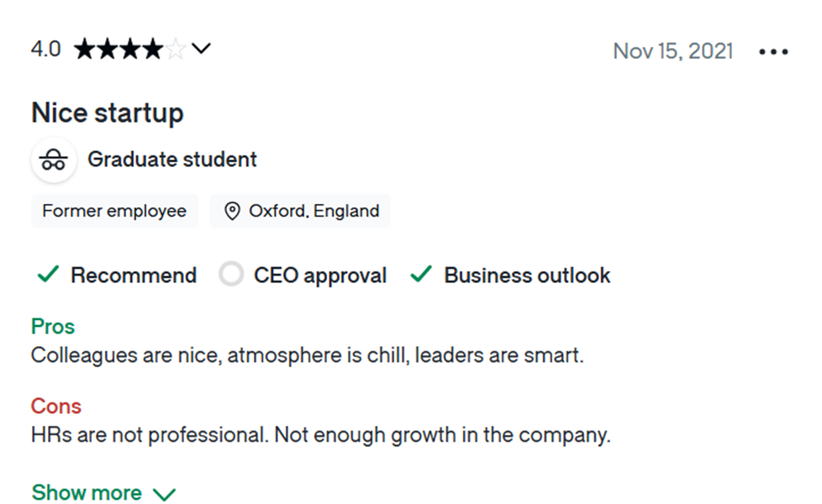Click the empty CEO approval circle
Viewport: 822px width, 504px height.
pos(231,274)
